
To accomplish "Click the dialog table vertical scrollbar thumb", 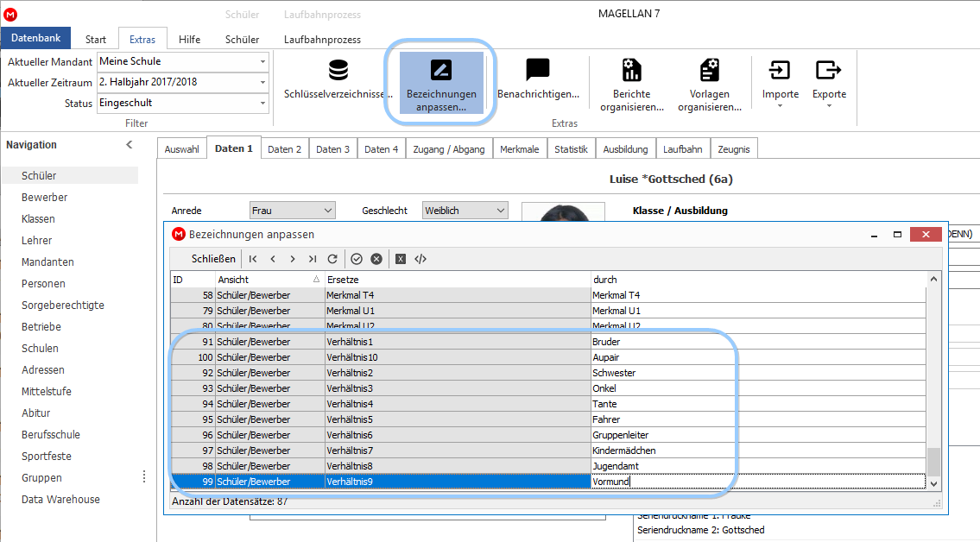I will [933, 462].
